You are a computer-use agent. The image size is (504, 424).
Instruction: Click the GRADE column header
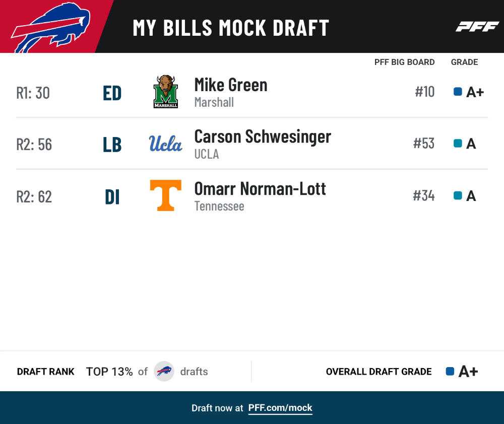tap(465, 62)
